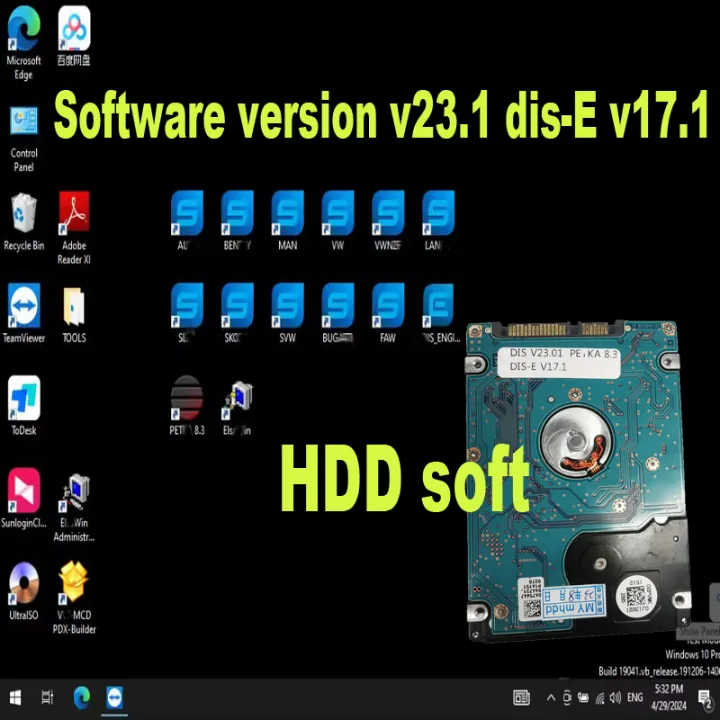This screenshot has height=720, width=720.
Task: Open the LAN diagnostic shortcut
Action: [x=438, y=220]
